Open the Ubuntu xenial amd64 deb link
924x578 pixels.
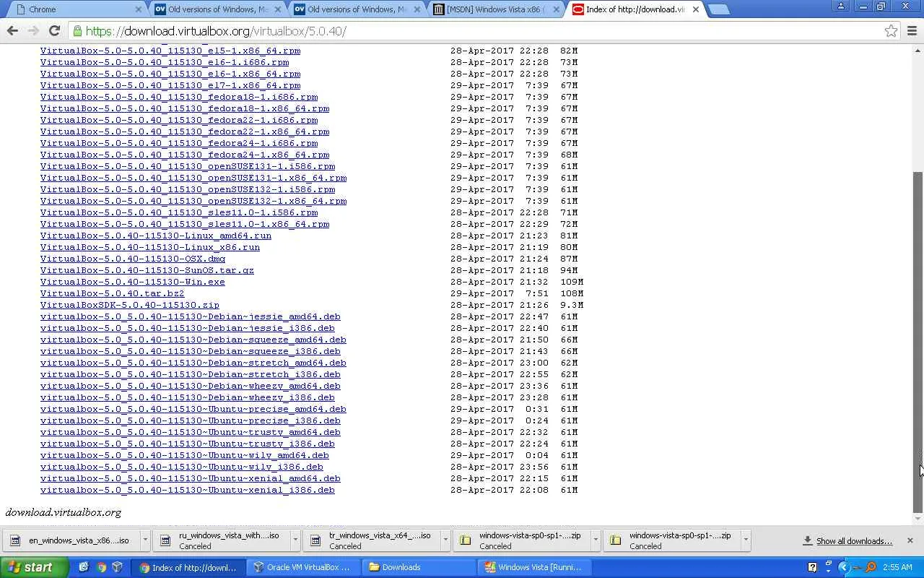[x=191, y=478]
